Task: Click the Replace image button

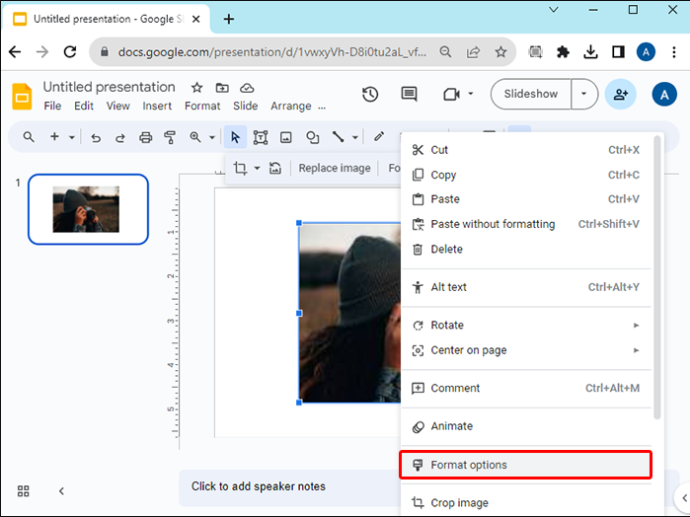Action: click(334, 168)
